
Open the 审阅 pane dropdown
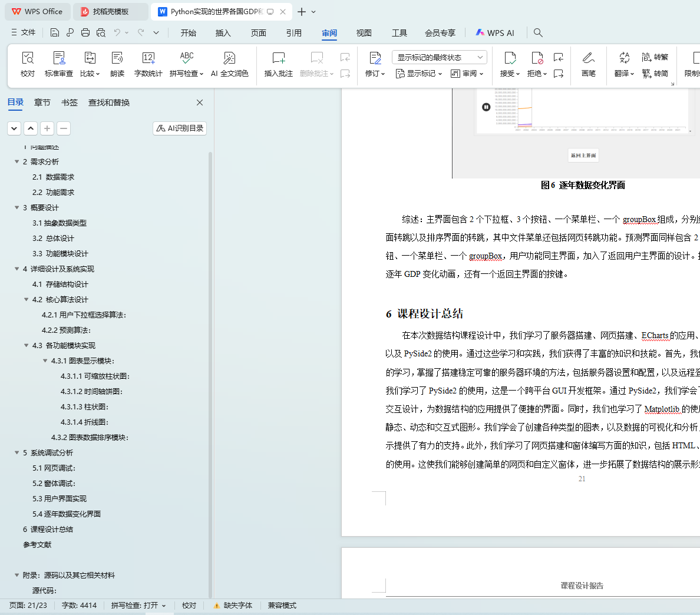(467, 74)
